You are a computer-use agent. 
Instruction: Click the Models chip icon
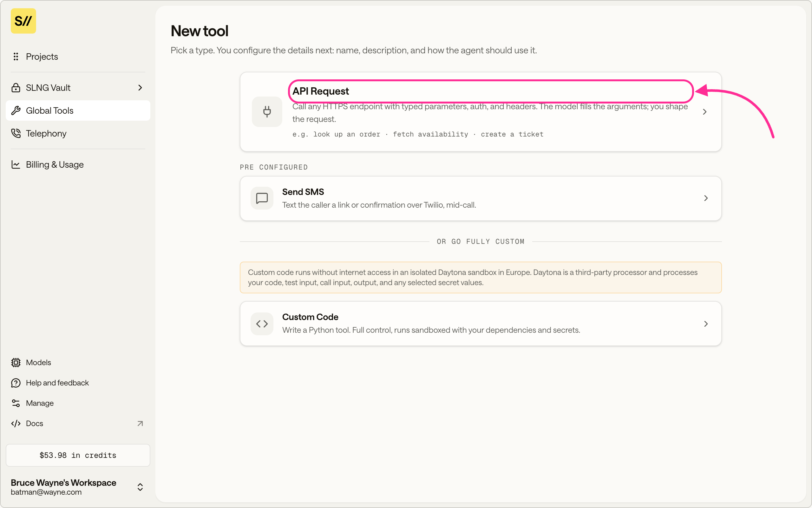point(16,363)
